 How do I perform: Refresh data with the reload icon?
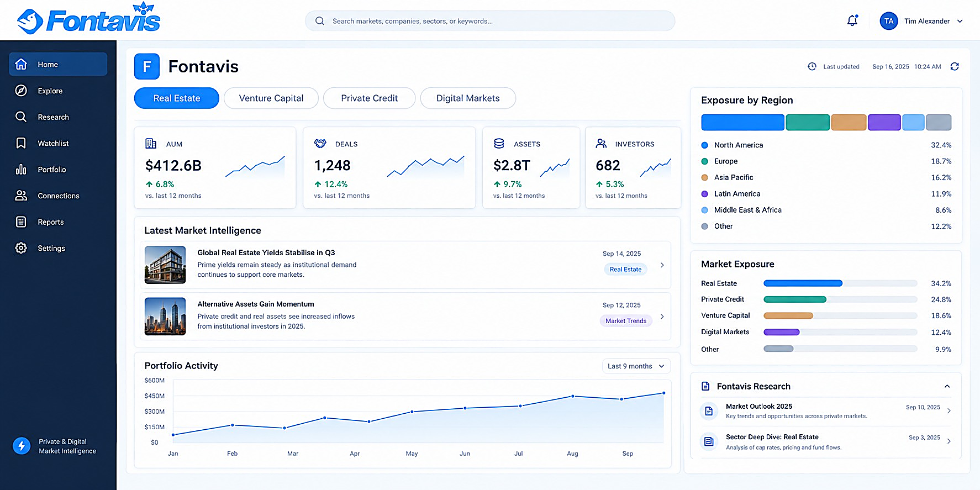(x=955, y=66)
